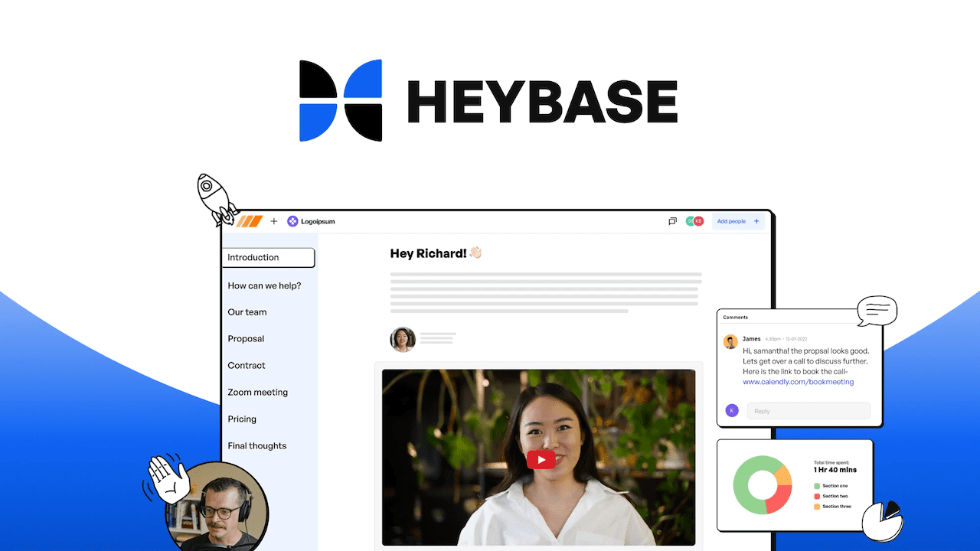
Task: Click the orange Section three legend swatch
Action: tap(816, 507)
